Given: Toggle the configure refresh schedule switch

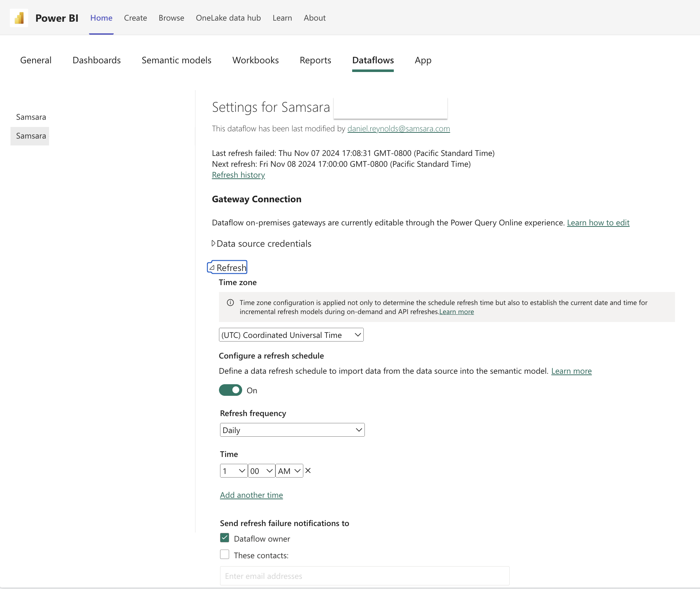Looking at the screenshot, I should coord(230,390).
